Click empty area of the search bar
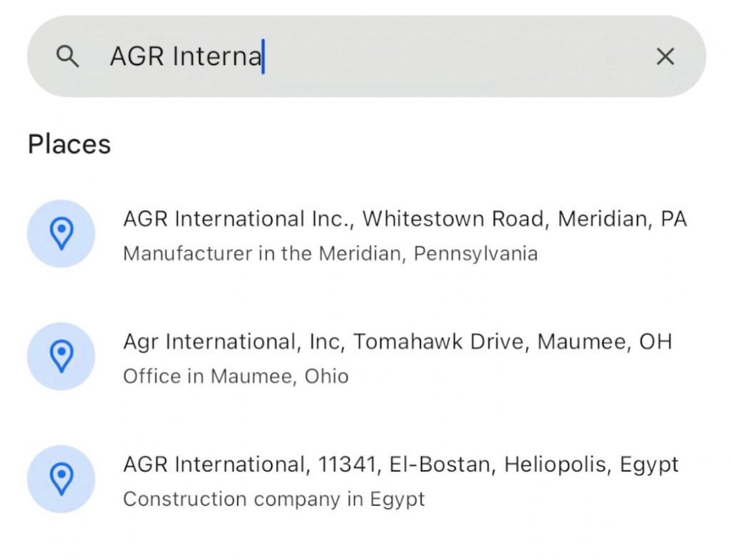The width and height of the screenshot is (731, 560). (457, 56)
